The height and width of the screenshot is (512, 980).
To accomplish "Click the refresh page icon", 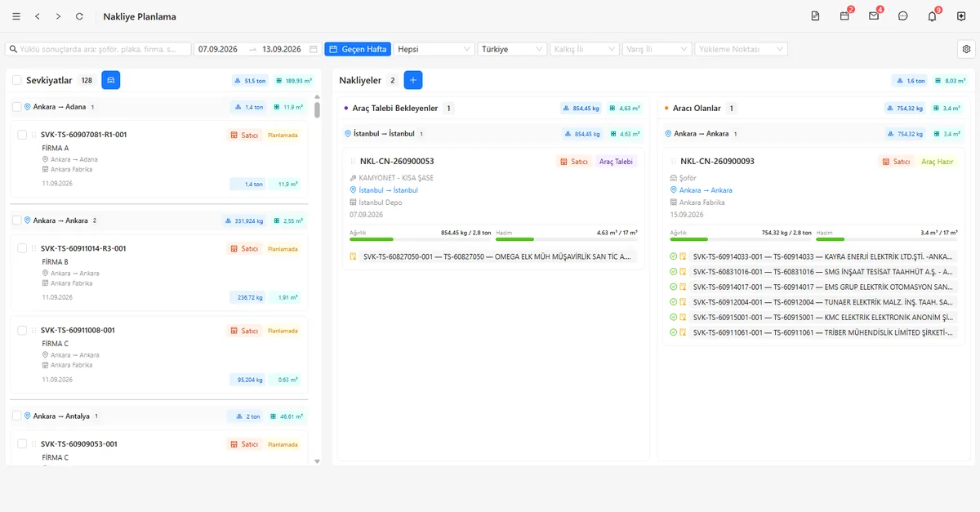I will 79,16.
